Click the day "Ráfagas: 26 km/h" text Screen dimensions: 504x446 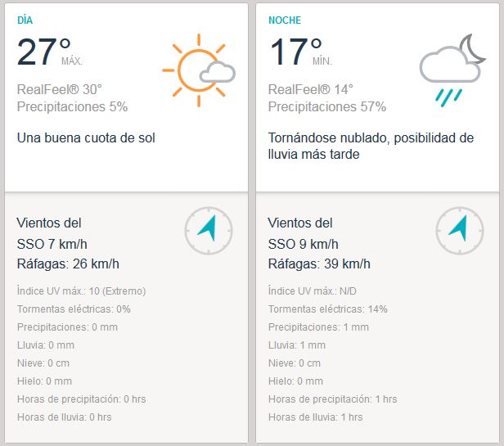[x=68, y=264]
